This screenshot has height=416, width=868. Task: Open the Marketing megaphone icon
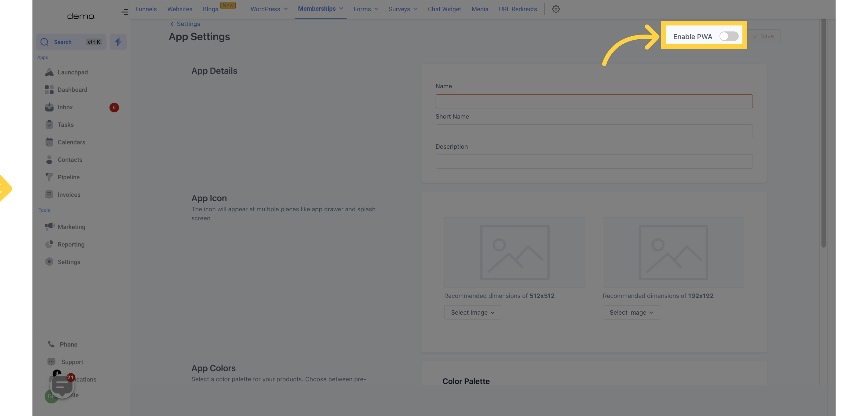coord(50,227)
